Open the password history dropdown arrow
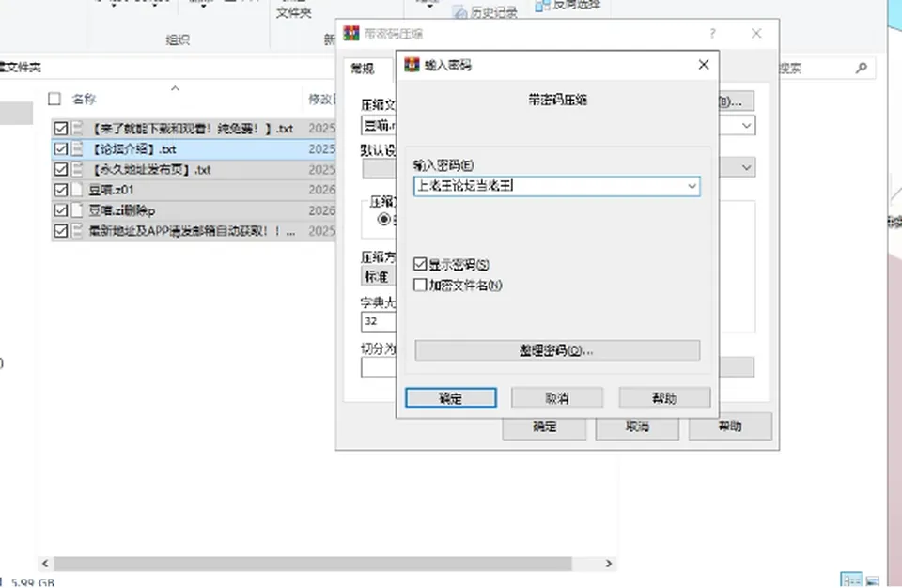 point(692,186)
